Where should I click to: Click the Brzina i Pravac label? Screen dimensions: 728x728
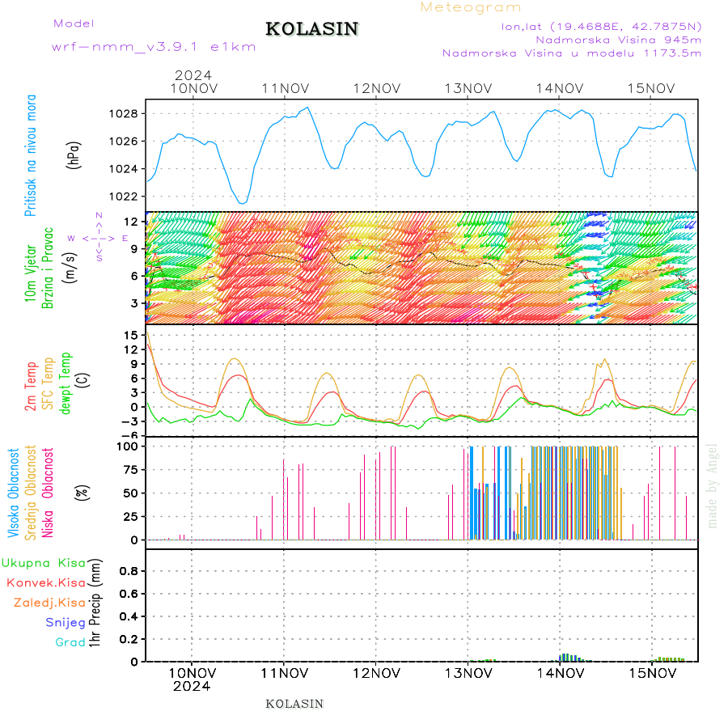(x=48, y=268)
